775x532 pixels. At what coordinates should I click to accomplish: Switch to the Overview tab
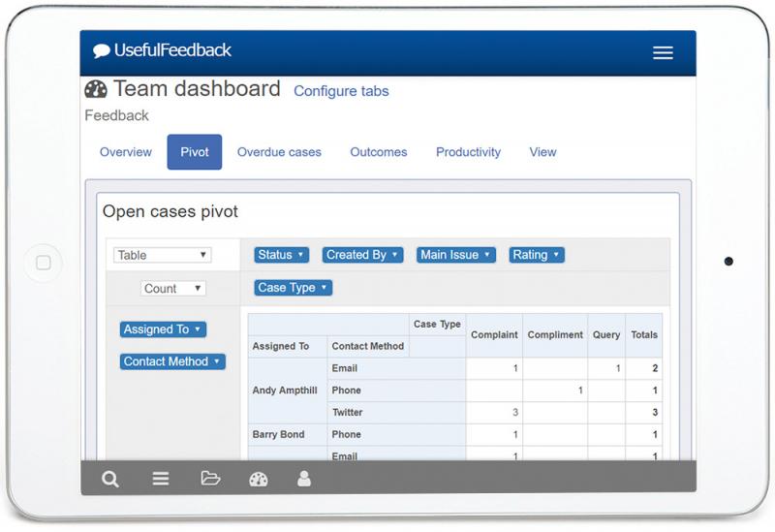126,152
